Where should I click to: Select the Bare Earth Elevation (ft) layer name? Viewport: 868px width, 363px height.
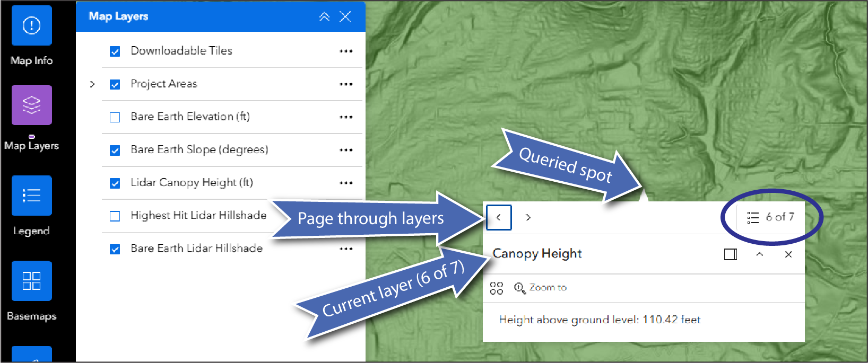tap(190, 117)
